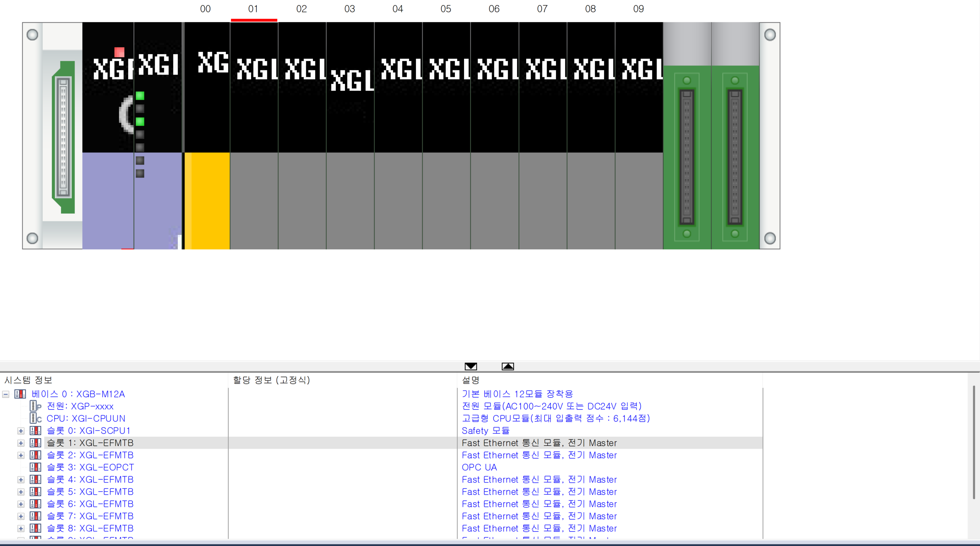Screen dimensions: 980x546
Task: Click the base icon beside 베이스 0
Action: click(x=20, y=394)
